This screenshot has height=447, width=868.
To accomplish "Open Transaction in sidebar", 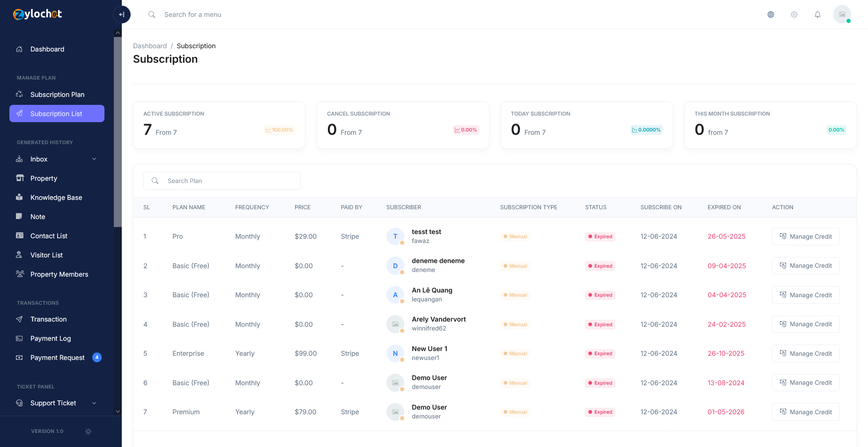I will click(57, 319).
